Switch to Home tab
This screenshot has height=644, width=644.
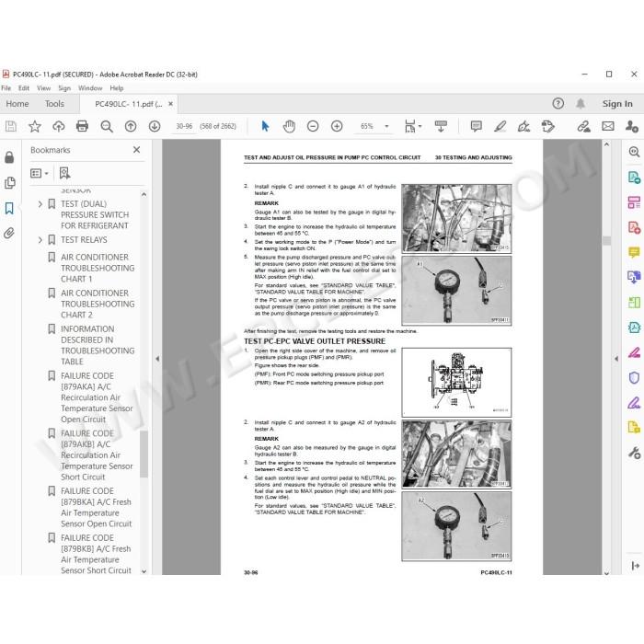pyautogui.click(x=17, y=104)
